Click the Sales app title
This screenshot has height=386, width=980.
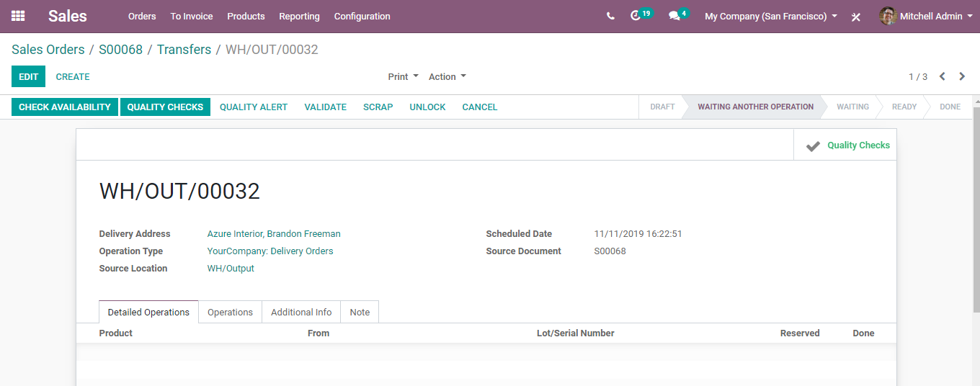68,16
